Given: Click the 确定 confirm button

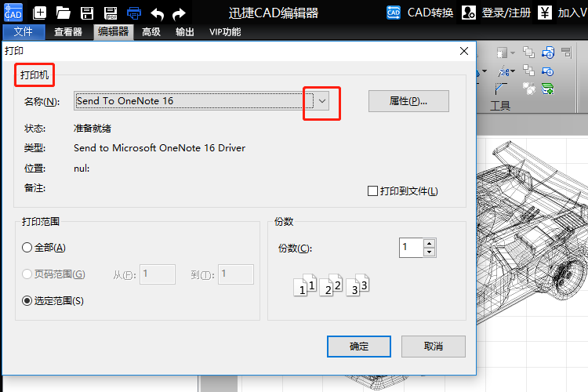Looking at the screenshot, I should (x=358, y=347).
